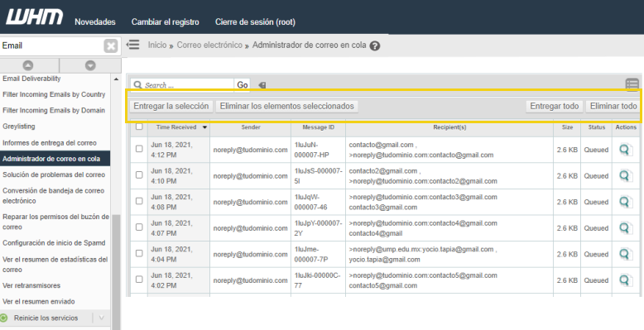The width and height of the screenshot is (644, 330).
Task: Open Novedades in the top bar
Action: (x=95, y=22)
